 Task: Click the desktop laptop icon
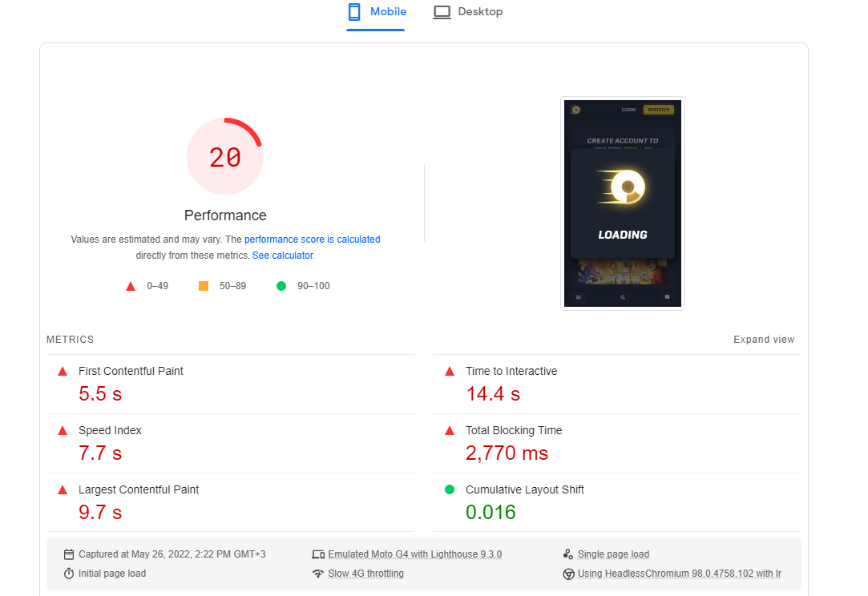tap(442, 12)
